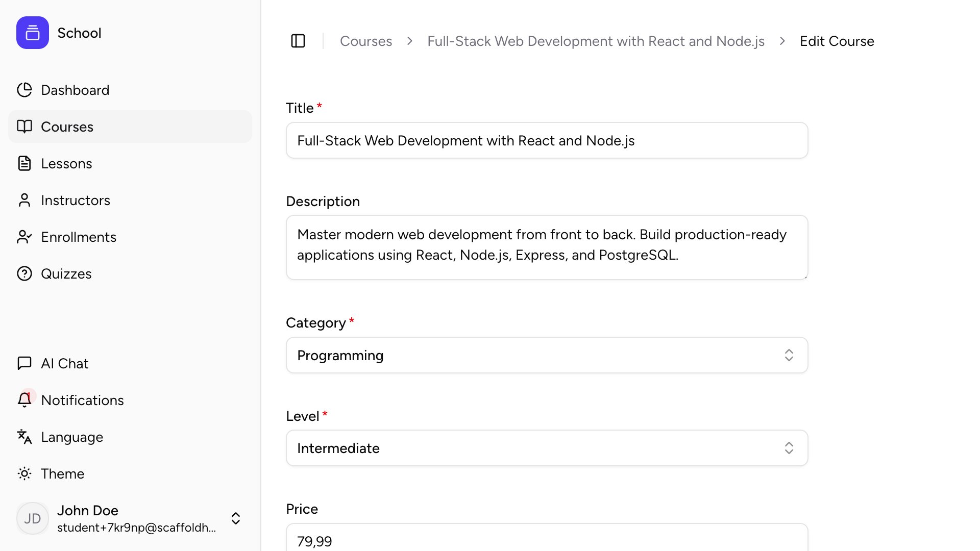Toggle the Theme sun option

coord(62,473)
